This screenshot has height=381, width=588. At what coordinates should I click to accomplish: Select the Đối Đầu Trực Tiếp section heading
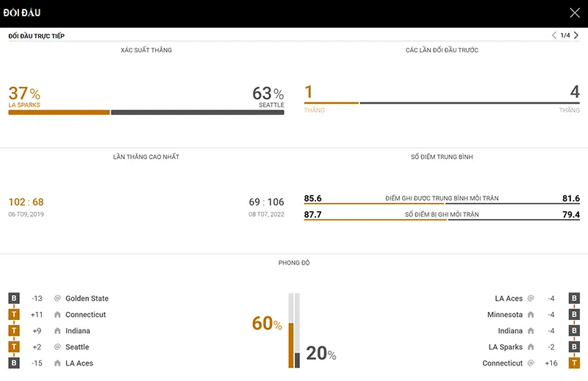point(36,36)
